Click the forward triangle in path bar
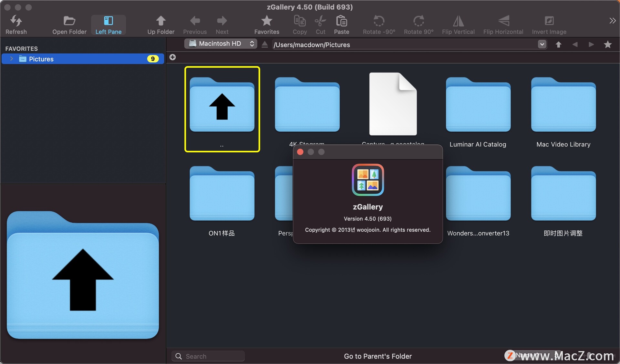This screenshot has width=620, height=364. [x=591, y=45]
